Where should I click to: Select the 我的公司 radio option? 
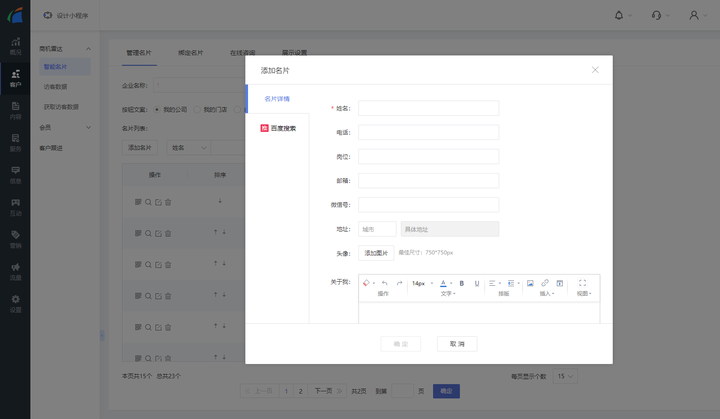click(157, 109)
